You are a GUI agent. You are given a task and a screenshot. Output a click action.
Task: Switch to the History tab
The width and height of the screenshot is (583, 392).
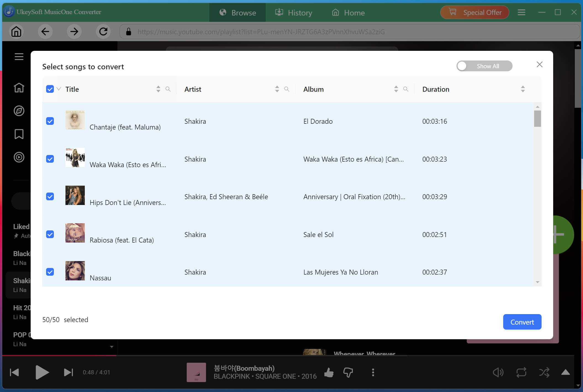294,12
